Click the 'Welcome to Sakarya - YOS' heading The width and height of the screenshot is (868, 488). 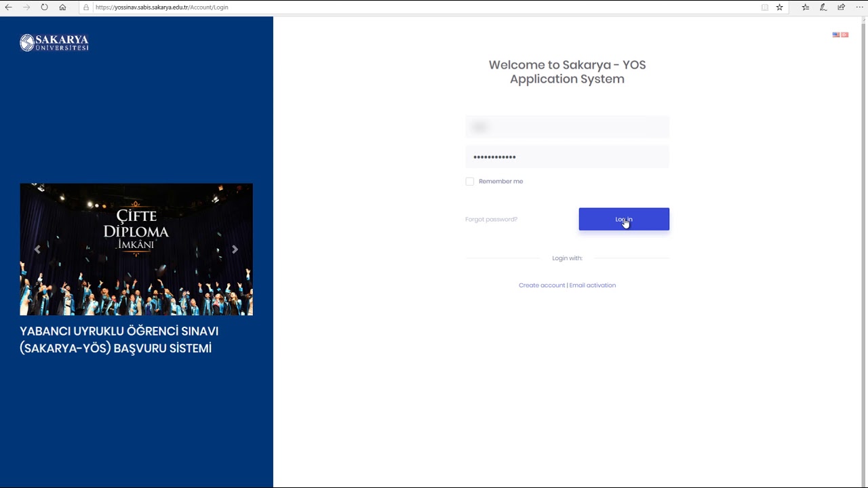point(567,72)
